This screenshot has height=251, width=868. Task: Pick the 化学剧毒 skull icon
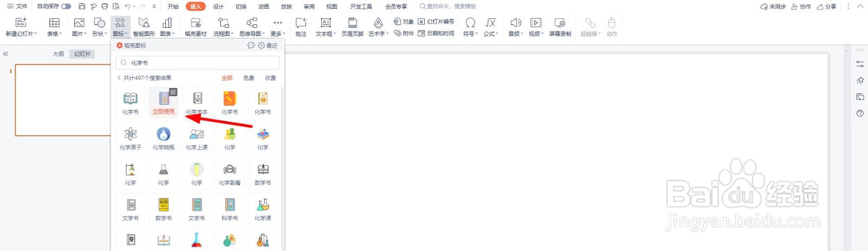click(229, 173)
